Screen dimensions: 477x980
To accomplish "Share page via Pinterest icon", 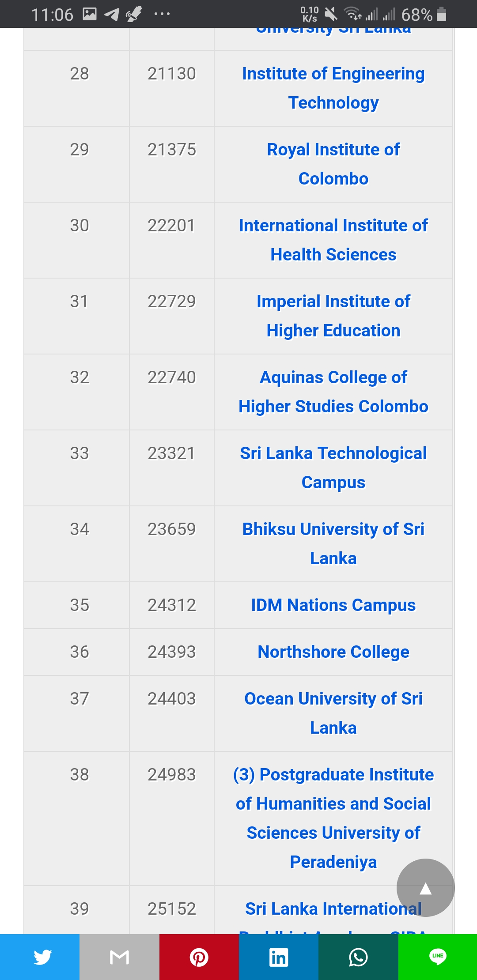I will (x=199, y=957).
